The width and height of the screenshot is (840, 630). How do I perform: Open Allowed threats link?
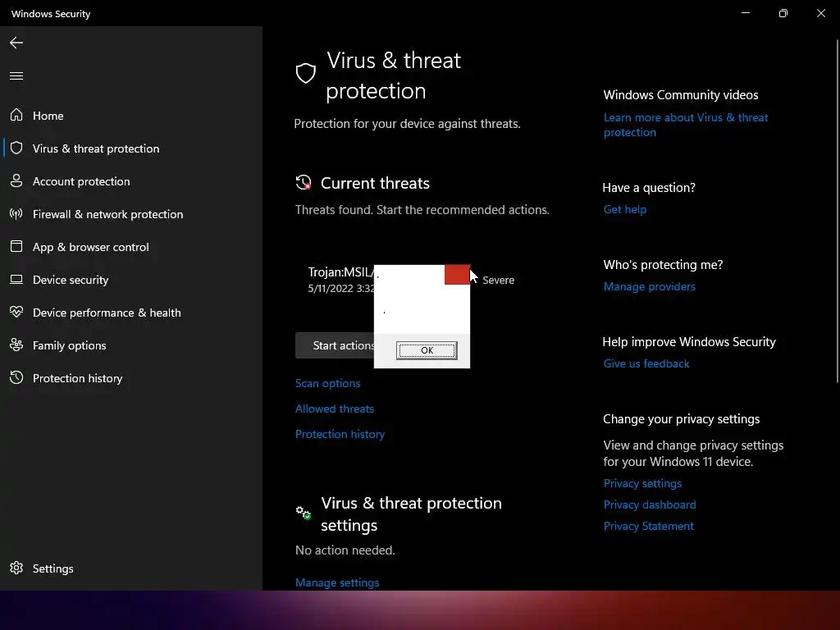pos(334,409)
